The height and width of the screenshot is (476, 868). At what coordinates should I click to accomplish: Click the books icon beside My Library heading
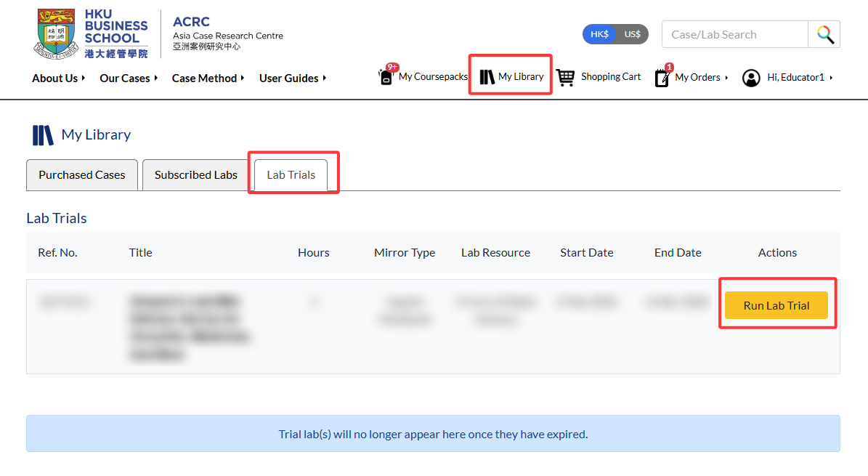(x=43, y=134)
